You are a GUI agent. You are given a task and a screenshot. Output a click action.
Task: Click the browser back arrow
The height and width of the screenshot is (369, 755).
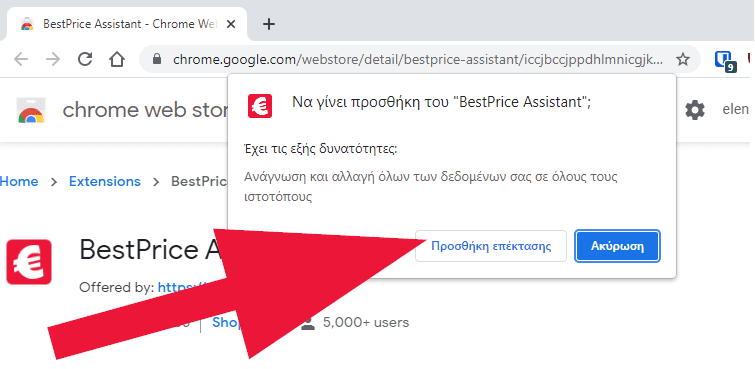(x=21, y=59)
